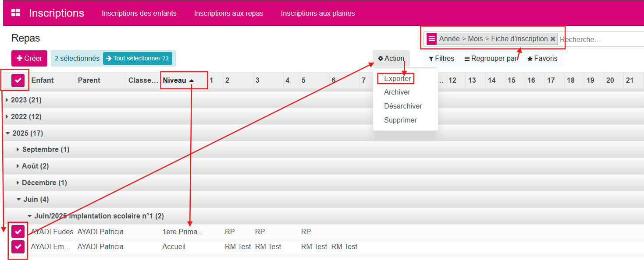Uncheck the AYADI Em... row checkbox
Image resolution: width=644 pixels, height=260 pixels.
(x=18, y=246)
